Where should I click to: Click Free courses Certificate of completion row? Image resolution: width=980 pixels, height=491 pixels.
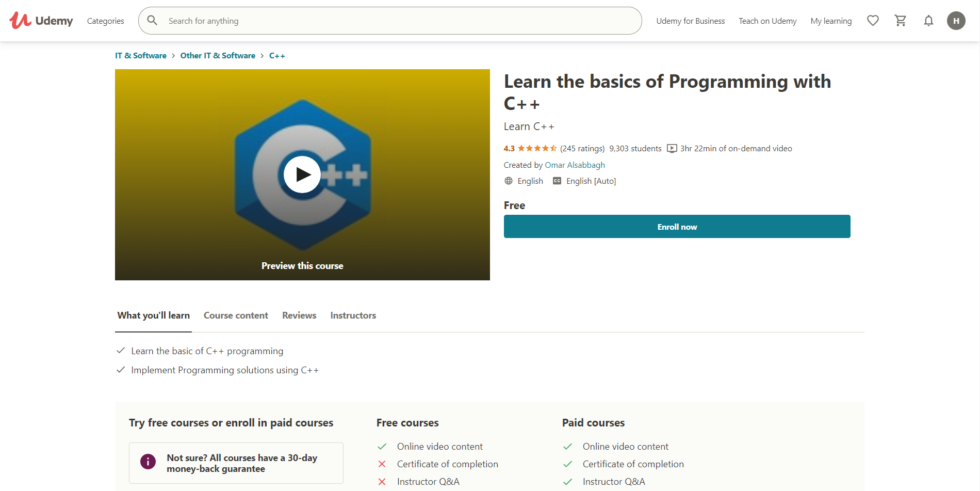[438, 464]
